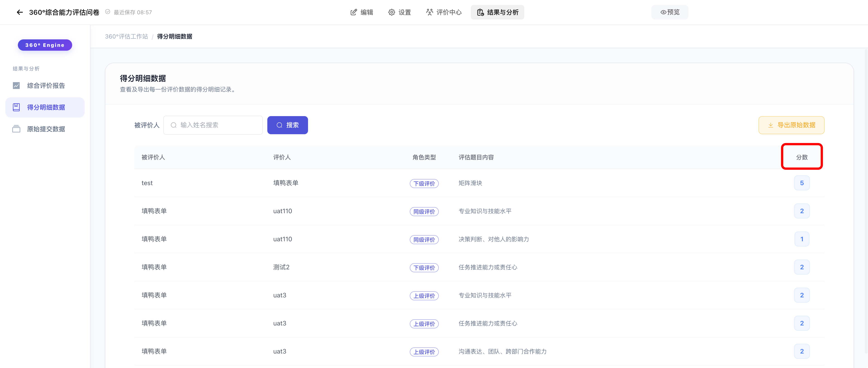
Task: Focus the 输入姓名搜索 input field
Action: 213,125
